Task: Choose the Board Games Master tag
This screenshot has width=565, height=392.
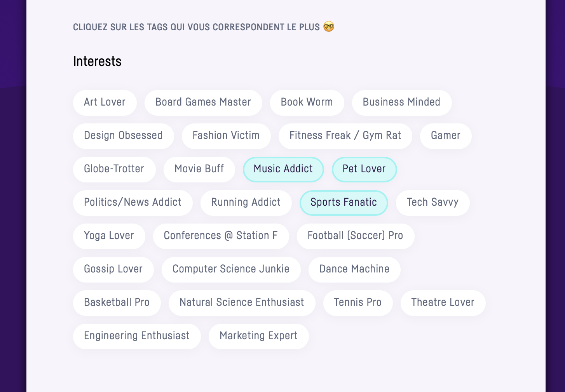Action: tap(203, 102)
